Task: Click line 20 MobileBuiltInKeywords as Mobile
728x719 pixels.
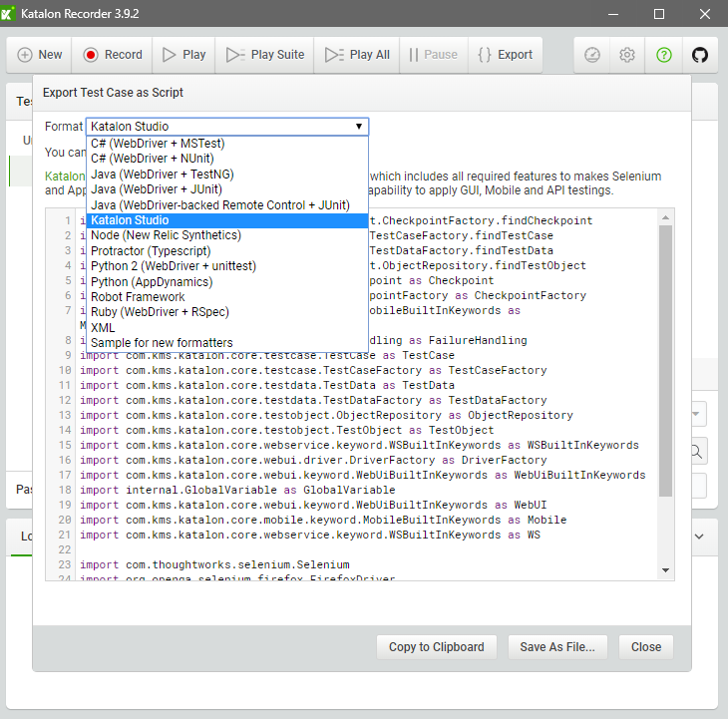Action: (x=323, y=520)
